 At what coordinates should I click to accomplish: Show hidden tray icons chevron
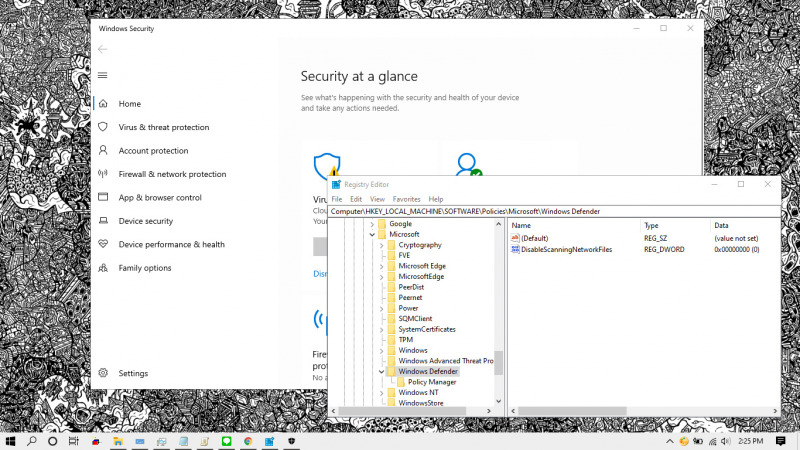click(x=670, y=441)
